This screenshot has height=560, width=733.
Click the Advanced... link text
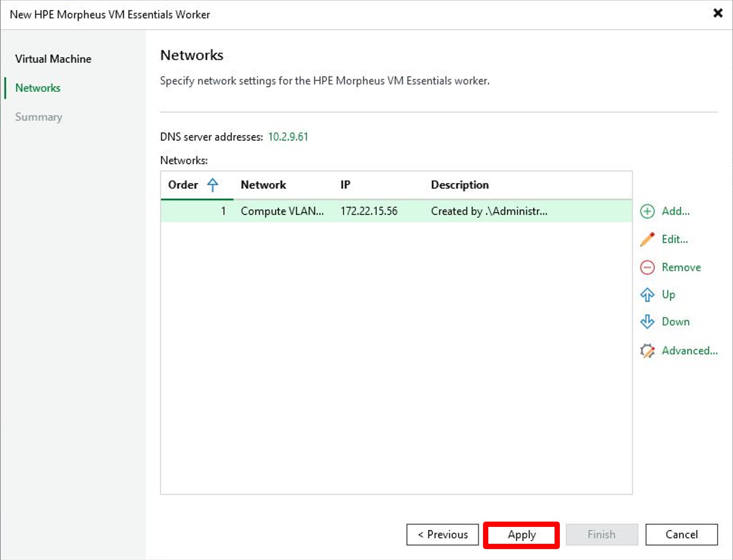tap(690, 351)
